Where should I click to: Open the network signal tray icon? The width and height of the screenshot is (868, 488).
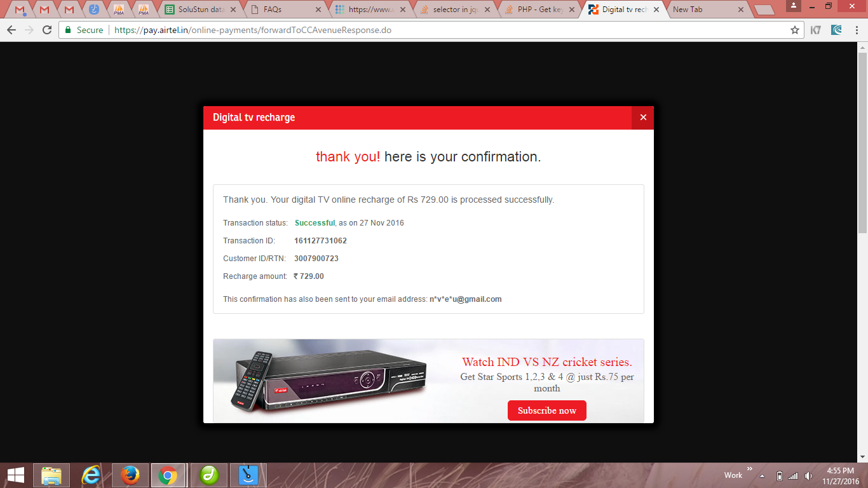[x=793, y=476]
